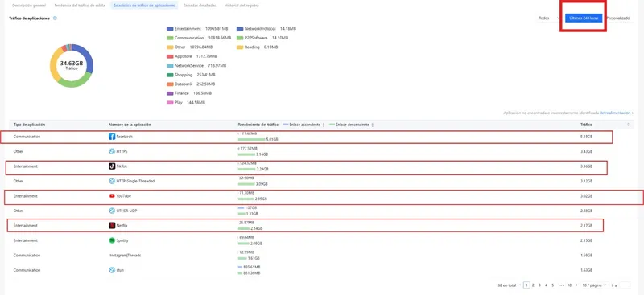This screenshot has width=644, height=295.
Task: Toggle Communication legend series
Action: point(199,38)
